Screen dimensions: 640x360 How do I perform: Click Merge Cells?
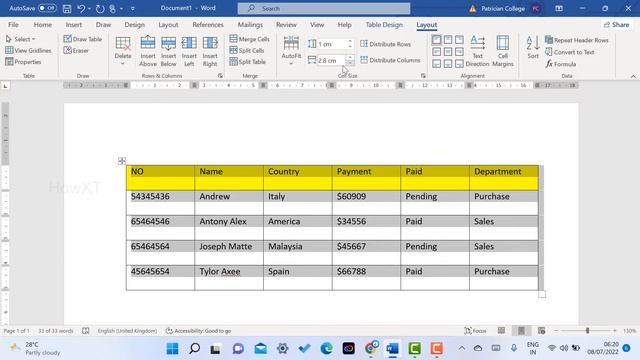pyautogui.click(x=249, y=39)
